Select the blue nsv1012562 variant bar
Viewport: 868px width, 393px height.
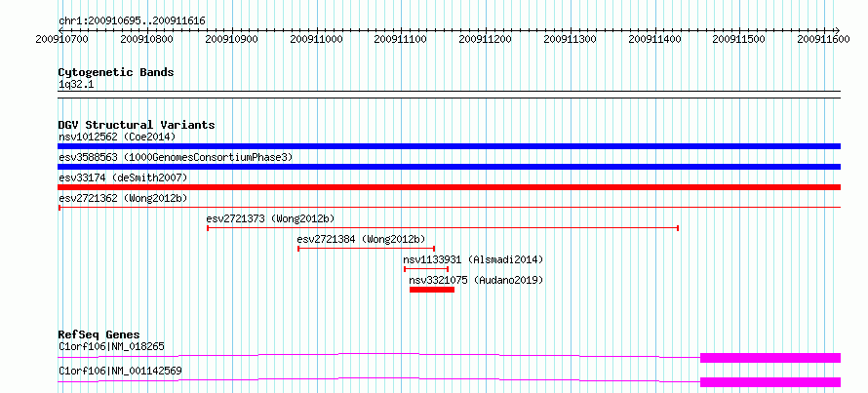coord(449,146)
